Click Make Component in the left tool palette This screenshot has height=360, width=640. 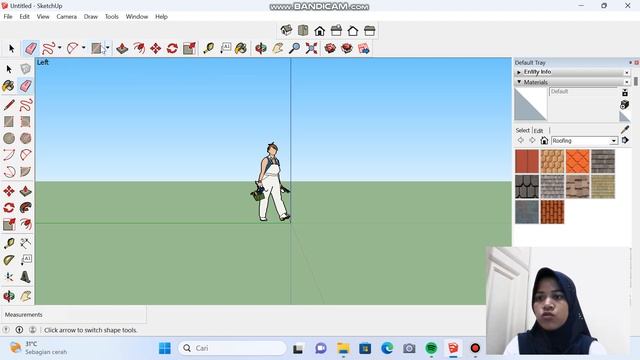point(25,69)
